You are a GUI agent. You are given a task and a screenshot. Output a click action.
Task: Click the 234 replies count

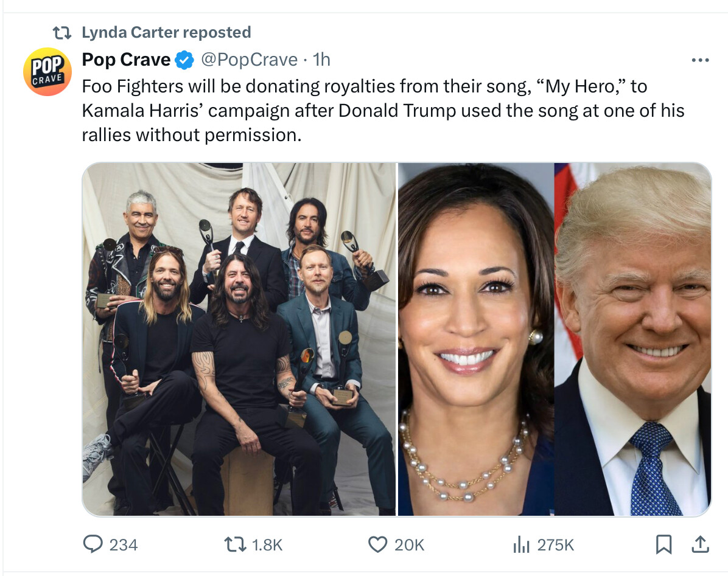124,545
